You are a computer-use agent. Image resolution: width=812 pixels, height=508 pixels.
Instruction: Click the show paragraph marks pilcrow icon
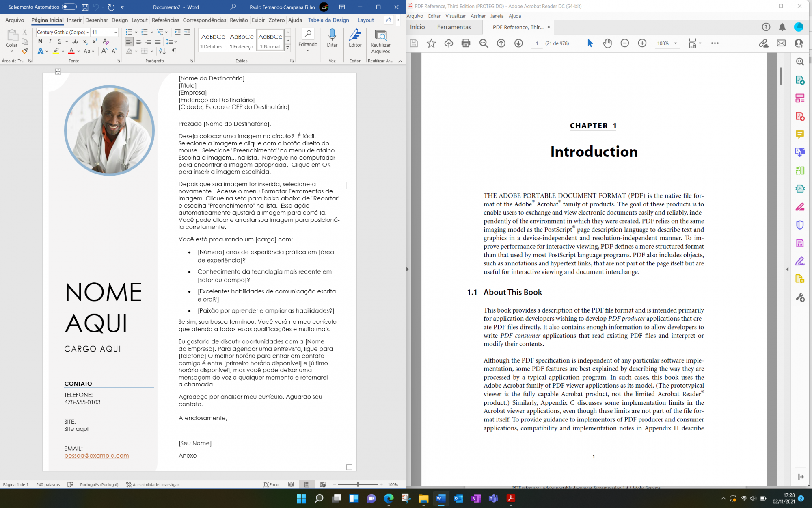(x=174, y=51)
